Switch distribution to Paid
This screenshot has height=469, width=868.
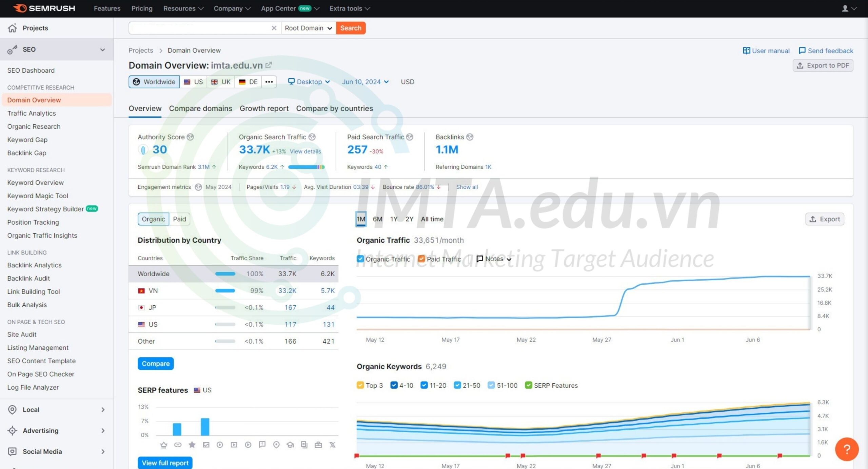tap(179, 219)
